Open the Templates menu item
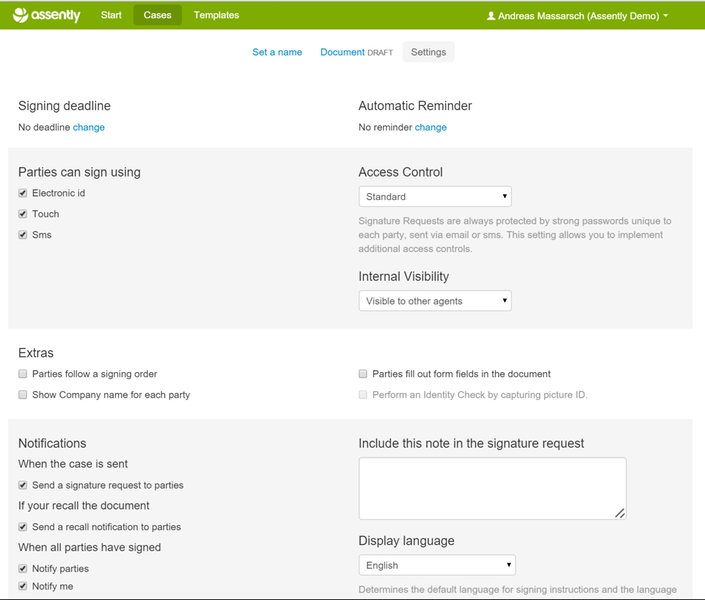 coord(216,15)
